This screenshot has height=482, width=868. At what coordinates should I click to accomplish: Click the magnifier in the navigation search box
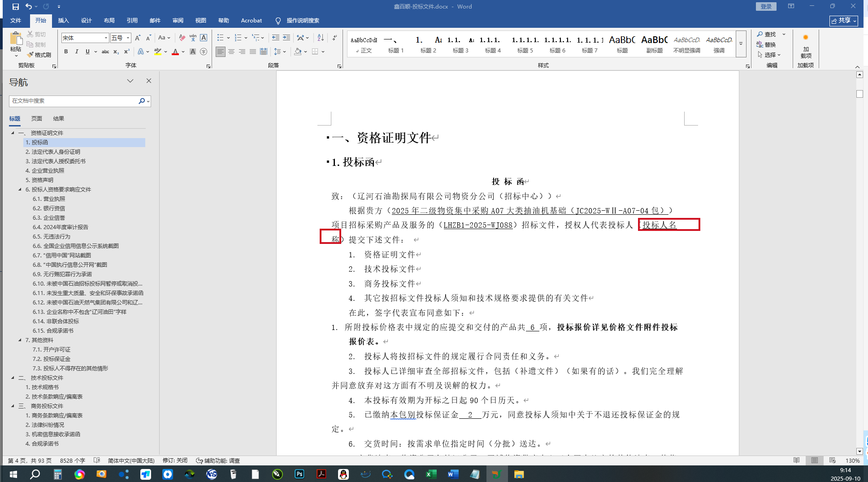pos(142,101)
